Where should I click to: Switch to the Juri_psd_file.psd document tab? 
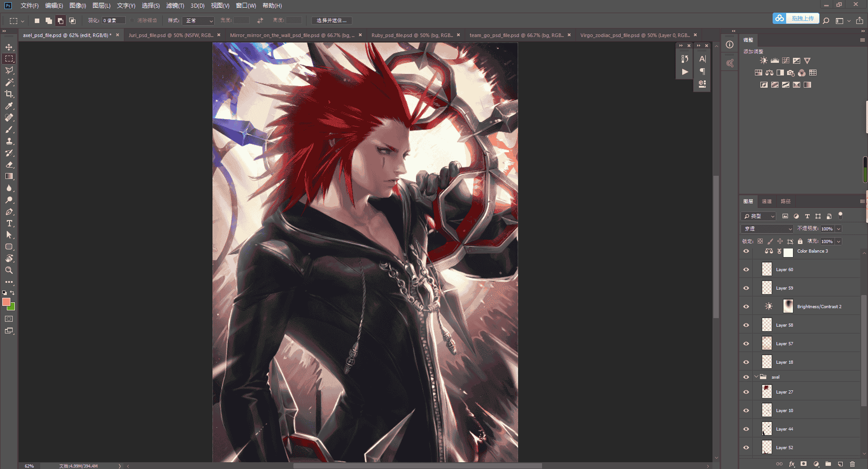tap(171, 35)
